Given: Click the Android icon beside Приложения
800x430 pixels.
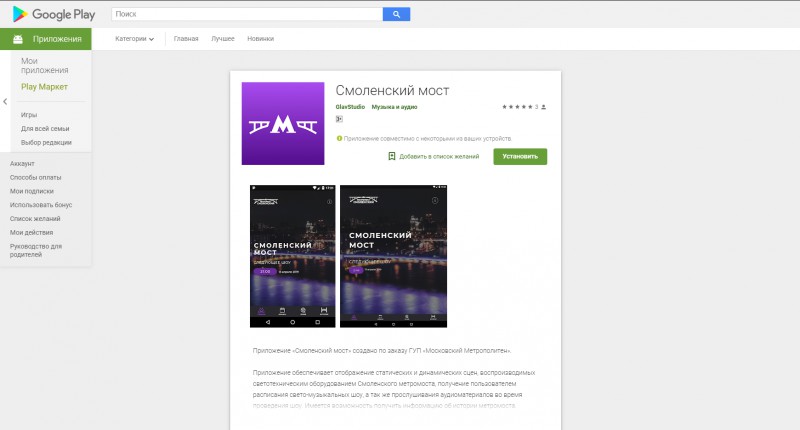Looking at the screenshot, I should point(18,39).
